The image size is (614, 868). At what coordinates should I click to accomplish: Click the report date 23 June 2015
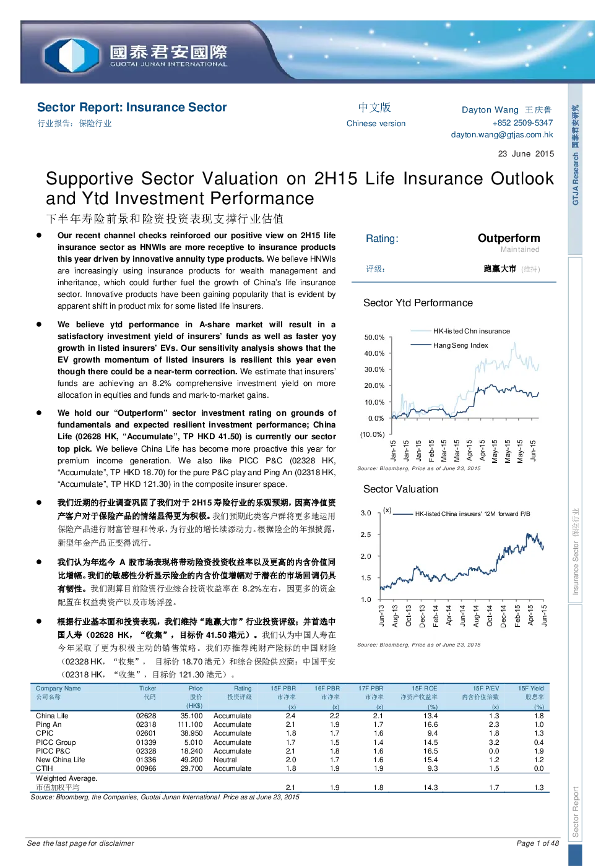pos(526,153)
